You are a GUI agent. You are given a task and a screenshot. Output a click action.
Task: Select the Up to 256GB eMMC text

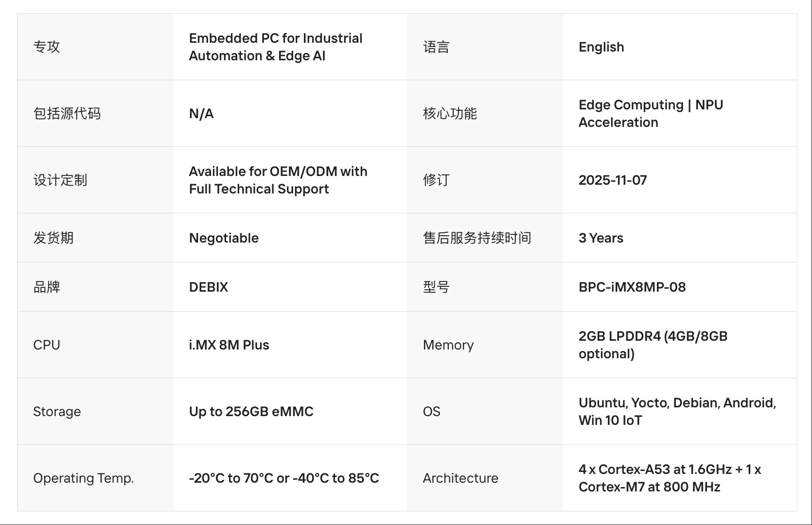click(251, 411)
